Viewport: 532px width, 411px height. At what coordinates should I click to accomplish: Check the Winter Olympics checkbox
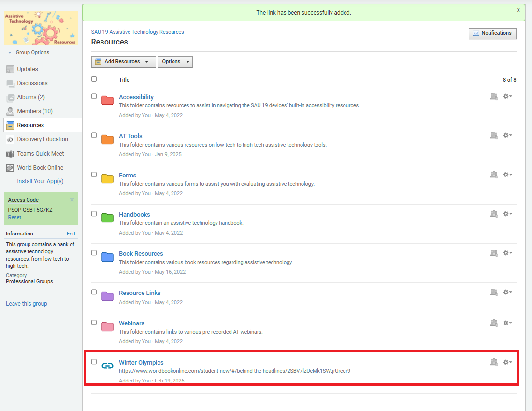click(x=94, y=362)
